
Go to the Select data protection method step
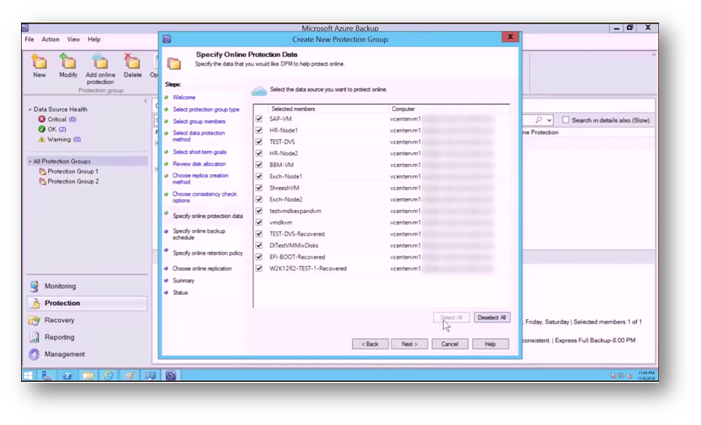click(199, 136)
